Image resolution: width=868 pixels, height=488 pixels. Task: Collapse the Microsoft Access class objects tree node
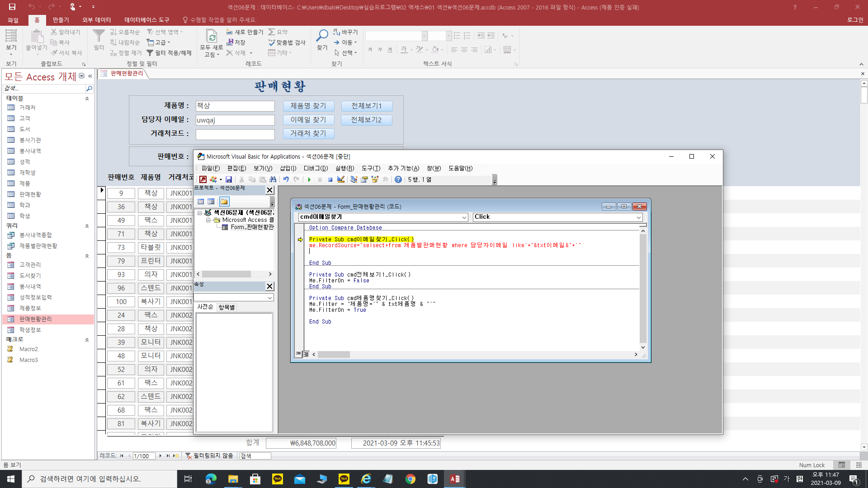pyautogui.click(x=208, y=220)
